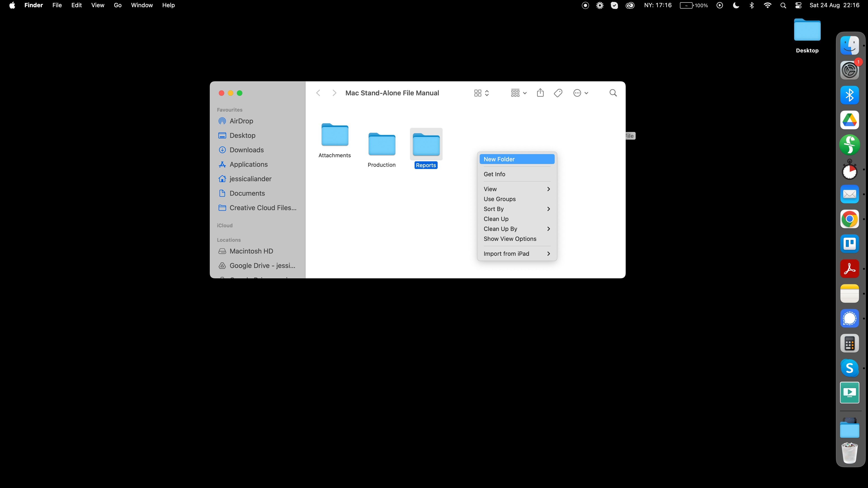Open Control Centre toggles in menu bar
The width and height of the screenshot is (868, 488).
pos(798,5)
